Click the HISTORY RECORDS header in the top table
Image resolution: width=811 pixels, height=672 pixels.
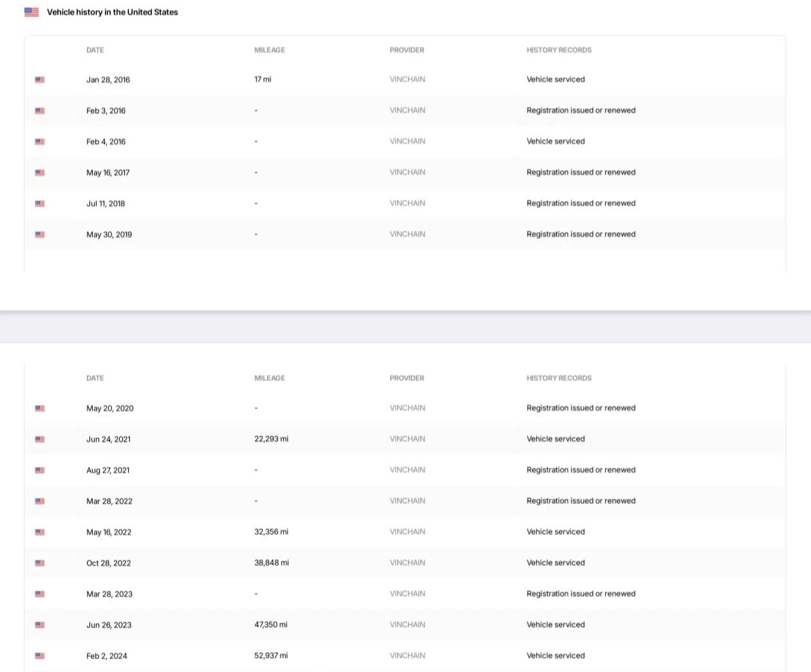[559, 50]
